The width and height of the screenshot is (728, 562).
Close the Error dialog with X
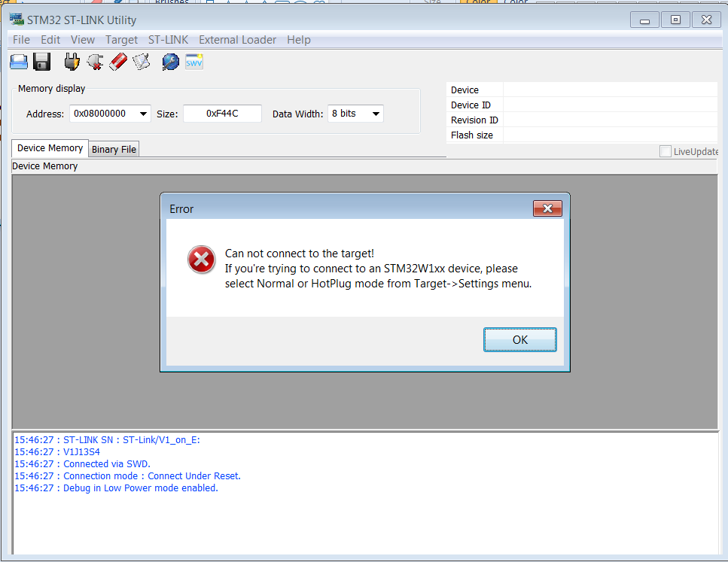click(x=547, y=209)
